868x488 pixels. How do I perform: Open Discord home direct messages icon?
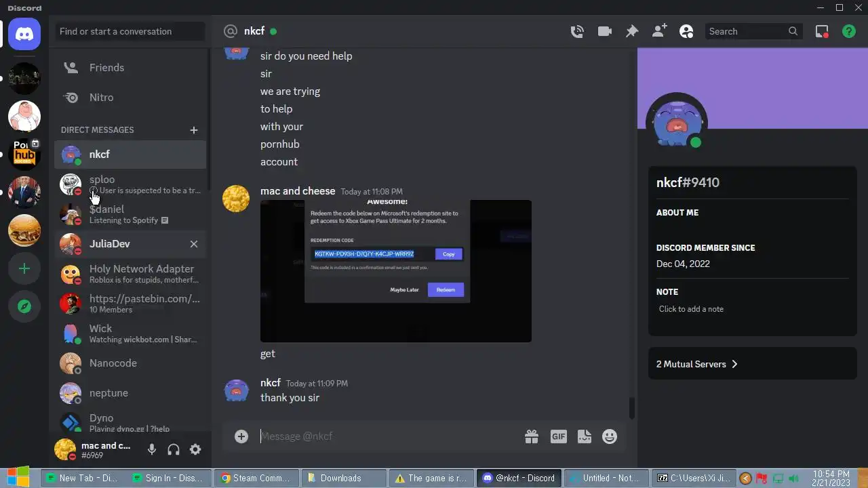click(24, 33)
